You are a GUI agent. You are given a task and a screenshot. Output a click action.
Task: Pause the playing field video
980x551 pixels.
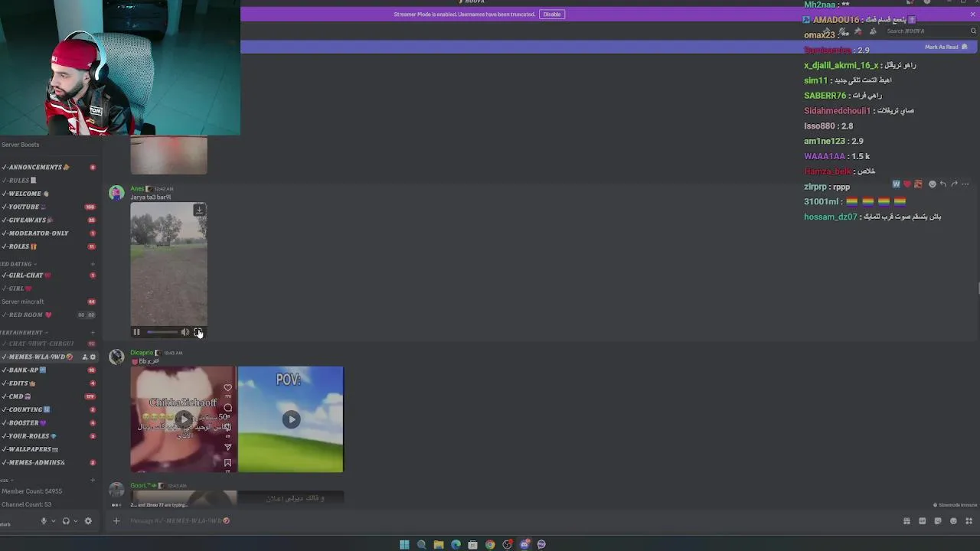click(136, 332)
